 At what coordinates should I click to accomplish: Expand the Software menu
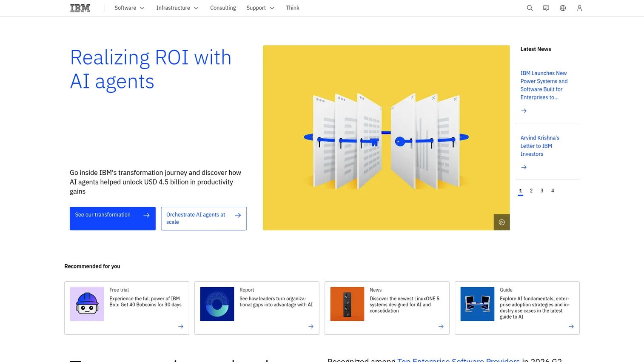click(x=129, y=8)
